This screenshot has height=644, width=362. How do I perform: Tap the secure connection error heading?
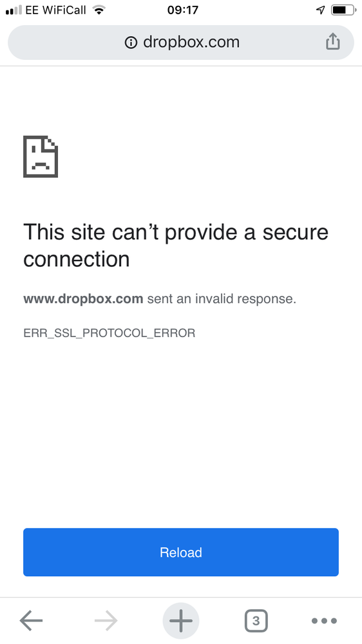pos(176,246)
